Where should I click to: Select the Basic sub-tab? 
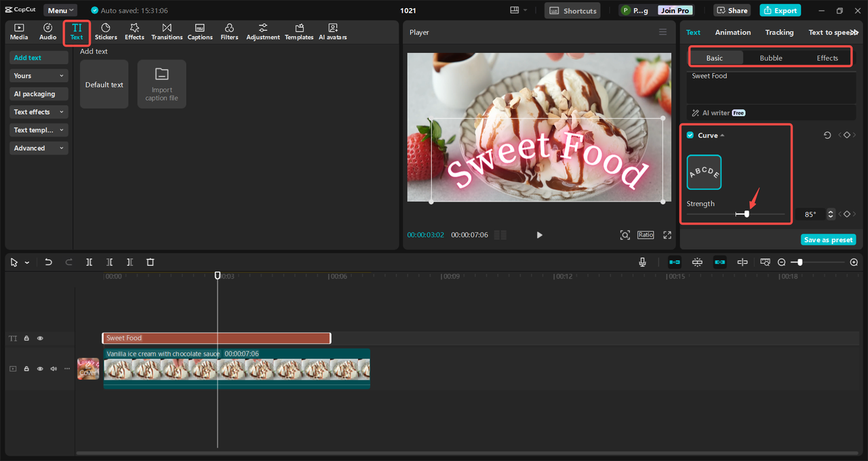point(715,58)
